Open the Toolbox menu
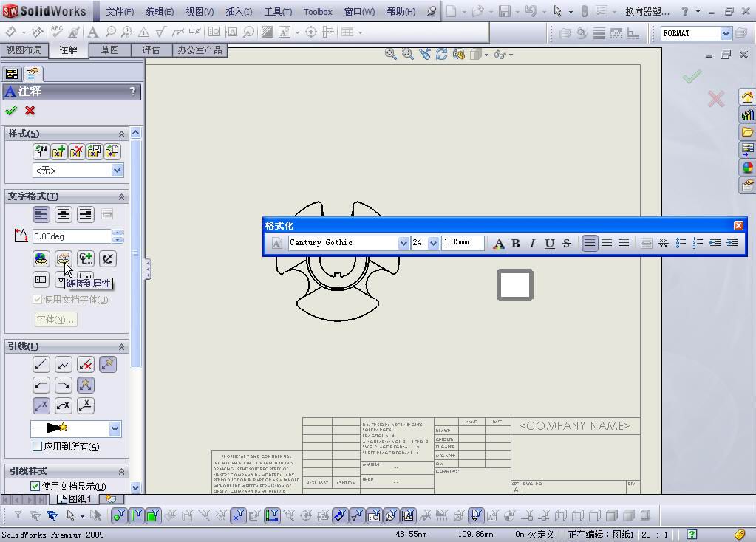Viewport: 756px width, 542px height. click(x=318, y=12)
